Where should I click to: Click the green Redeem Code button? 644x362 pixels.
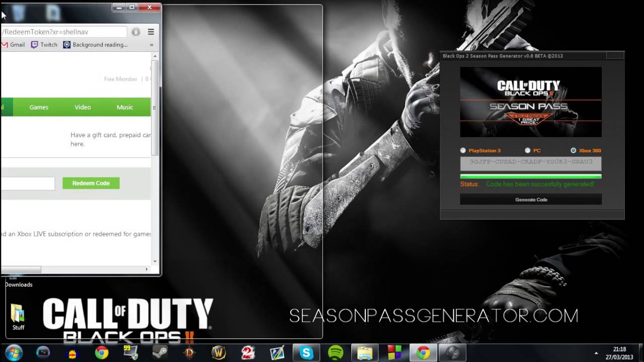91,183
